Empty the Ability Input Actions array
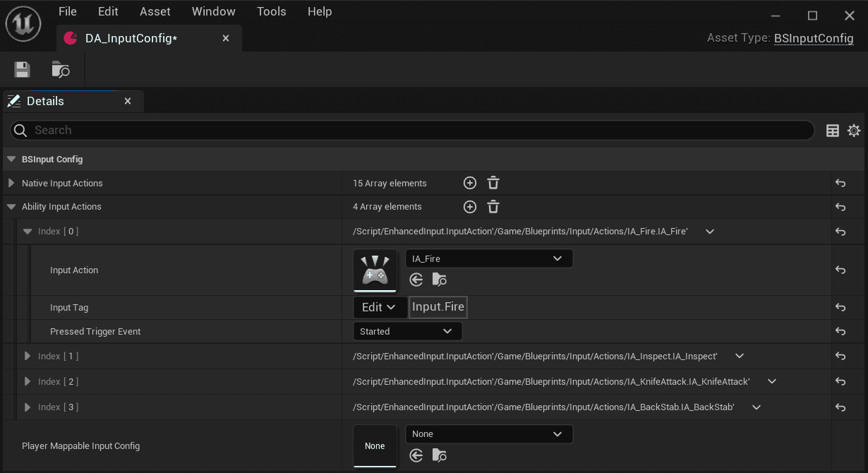Screen dimensions: 868x473 [493, 207]
